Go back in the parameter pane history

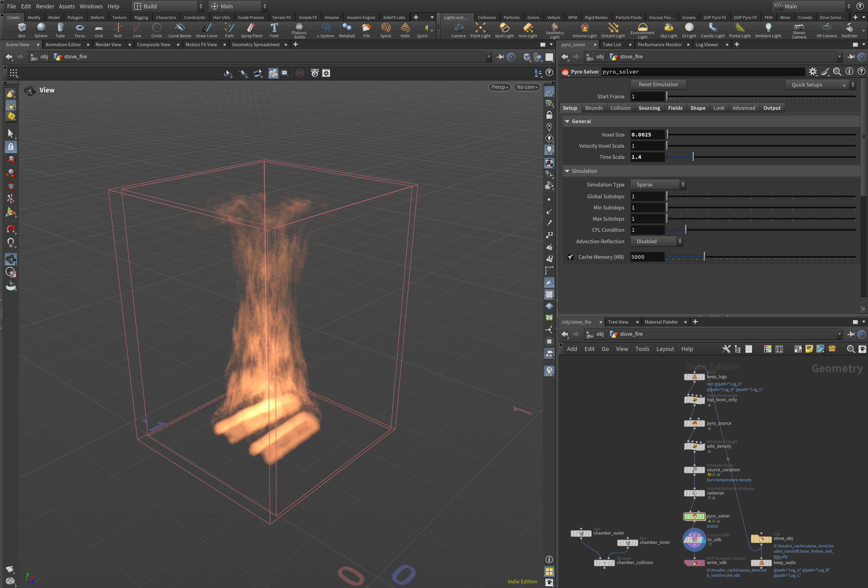point(565,57)
